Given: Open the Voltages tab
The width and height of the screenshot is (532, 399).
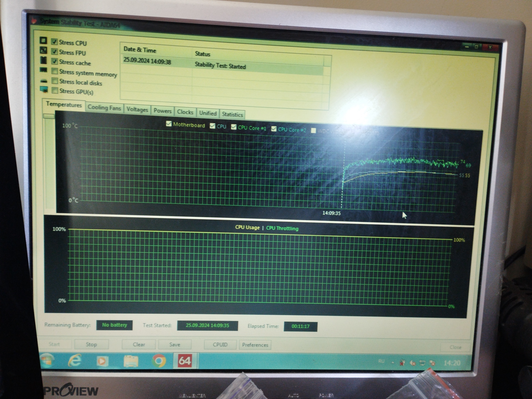Looking at the screenshot, I should pyautogui.click(x=137, y=109).
